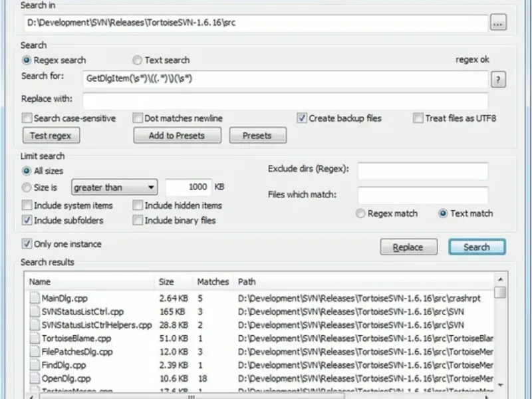
Task: Click the 165 KB size cell
Action: pyautogui.click(x=172, y=312)
